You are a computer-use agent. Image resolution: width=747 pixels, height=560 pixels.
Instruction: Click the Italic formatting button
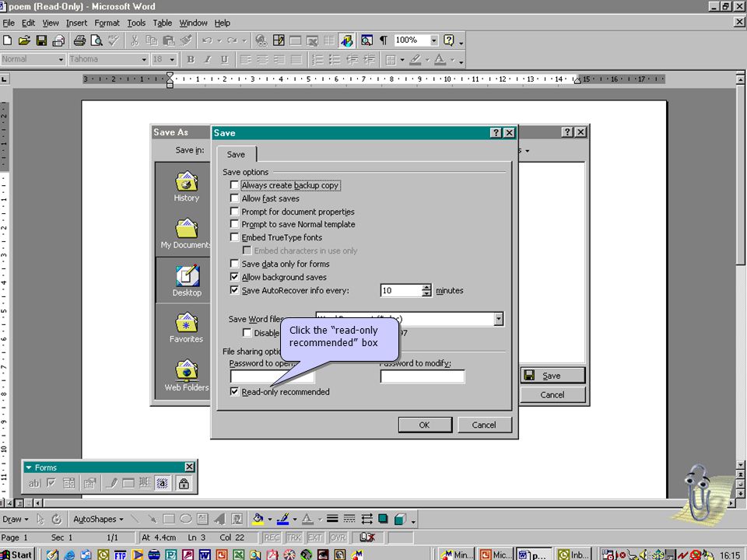[x=208, y=60]
